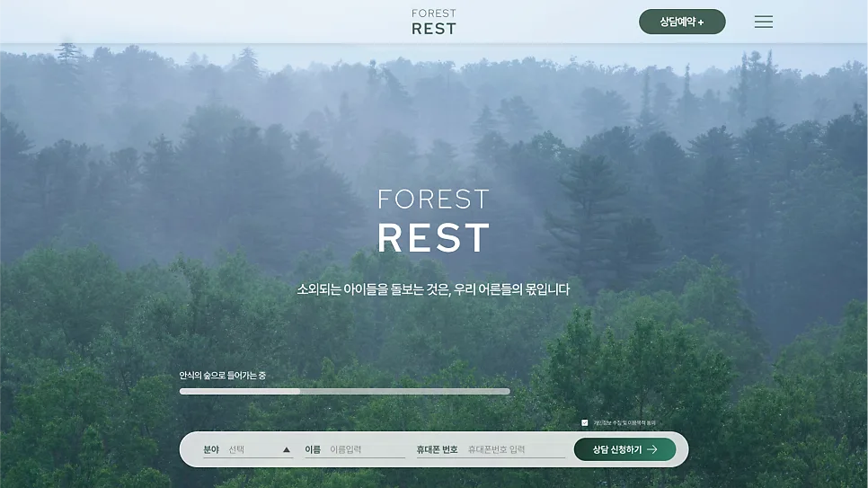This screenshot has width=868, height=488.
Task: Click the loading progress bar
Action: pyautogui.click(x=344, y=391)
